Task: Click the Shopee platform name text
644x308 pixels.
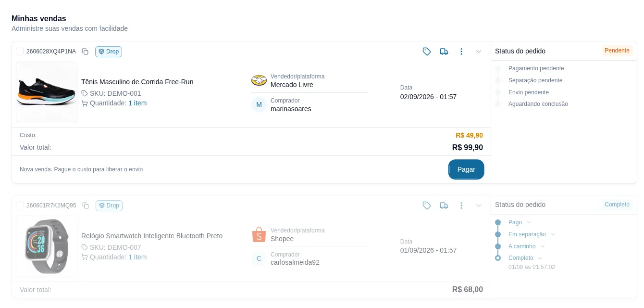Action: (x=282, y=239)
